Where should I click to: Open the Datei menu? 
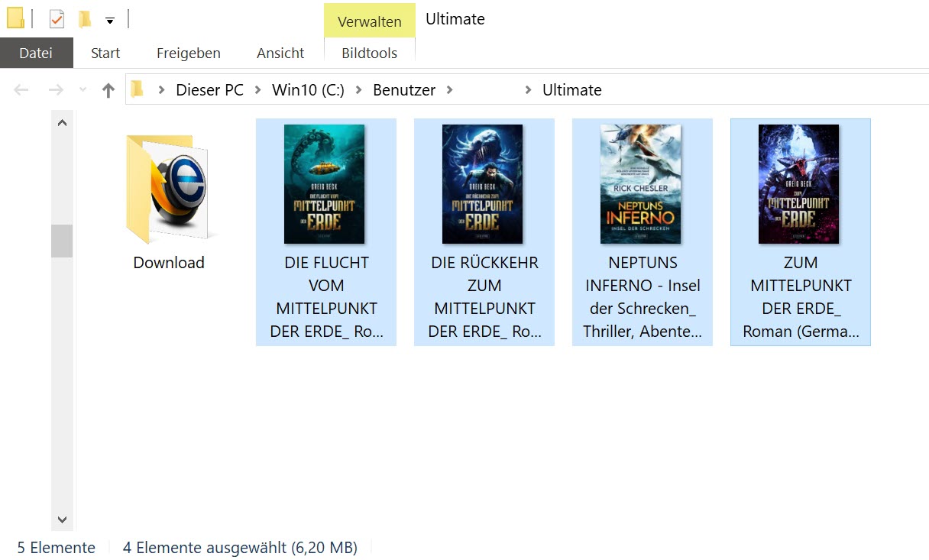[36, 53]
